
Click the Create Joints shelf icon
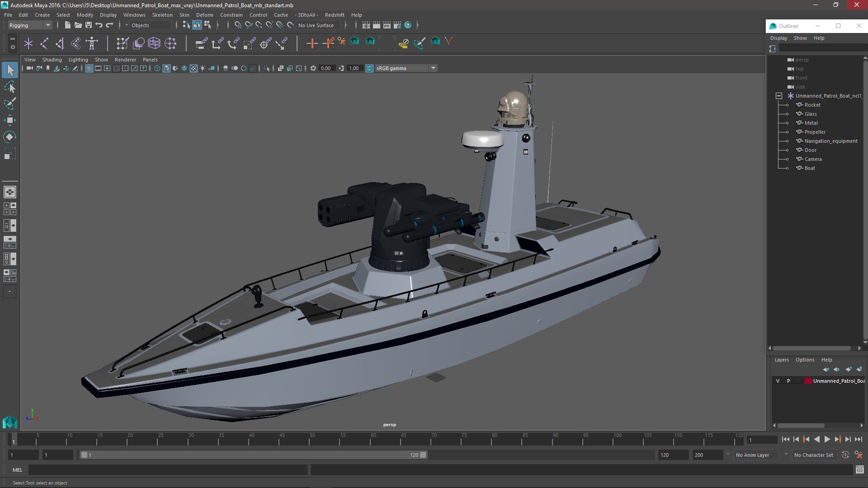(x=44, y=43)
